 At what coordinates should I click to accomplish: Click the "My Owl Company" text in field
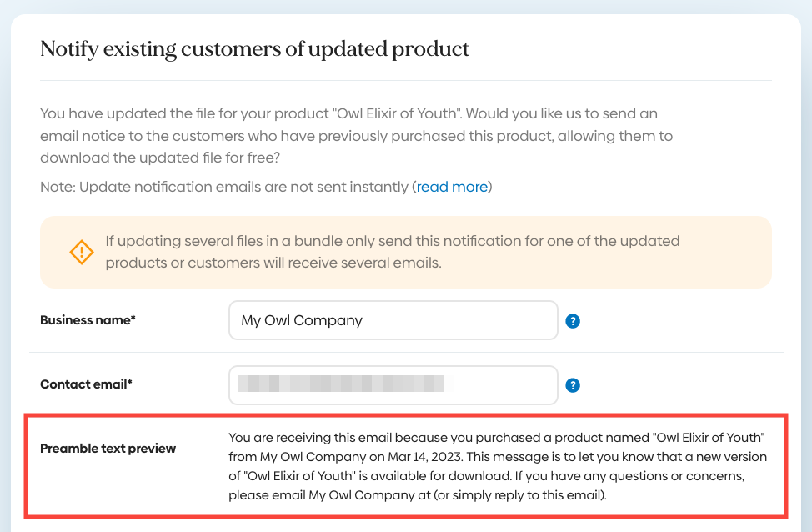click(x=302, y=320)
